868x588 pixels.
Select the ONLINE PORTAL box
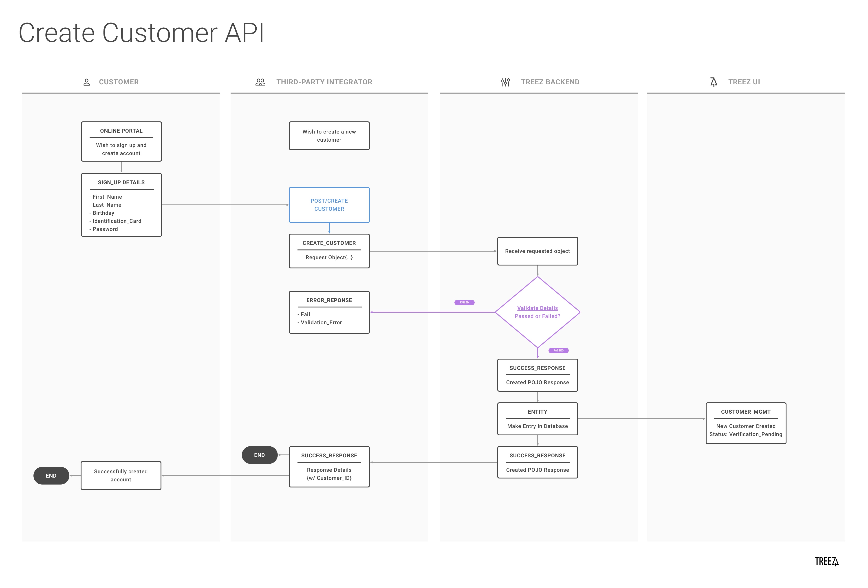121,141
